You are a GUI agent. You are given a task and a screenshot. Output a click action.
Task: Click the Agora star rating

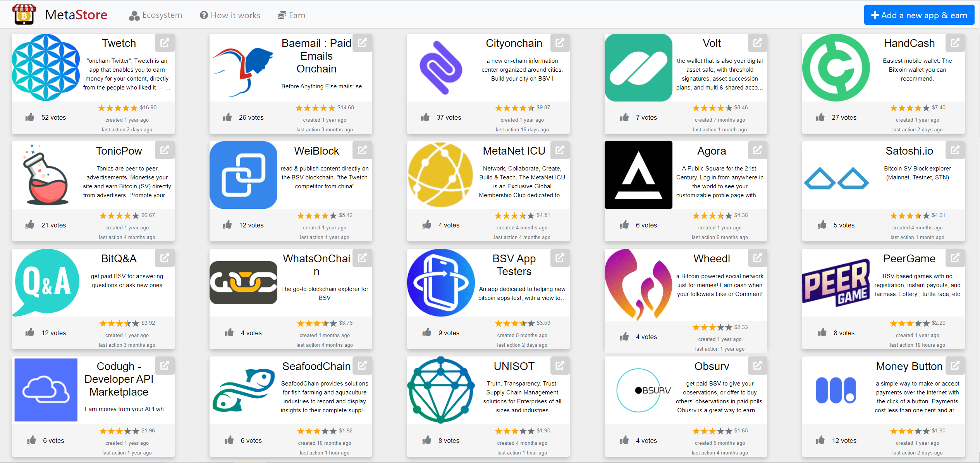click(x=712, y=216)
